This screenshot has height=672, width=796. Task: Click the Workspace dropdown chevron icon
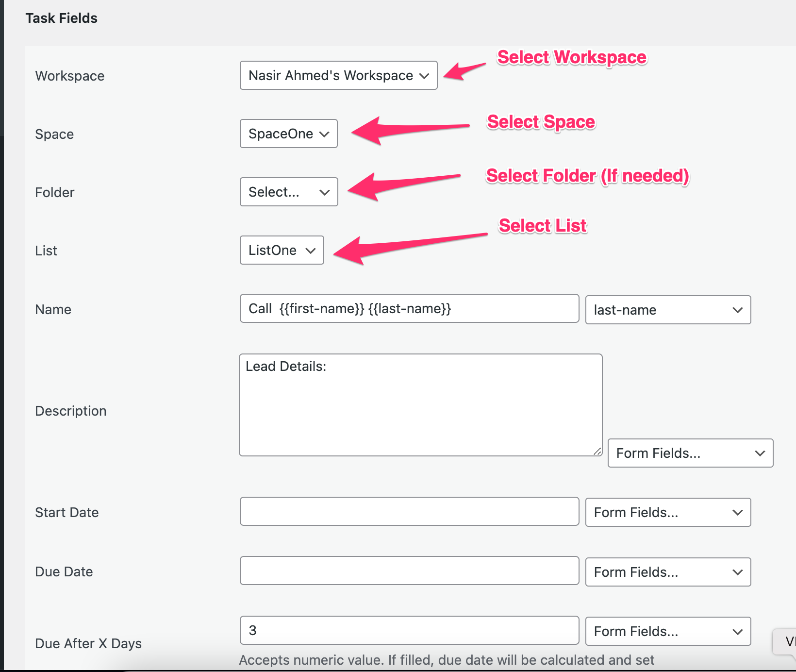(x=424, y=75)
